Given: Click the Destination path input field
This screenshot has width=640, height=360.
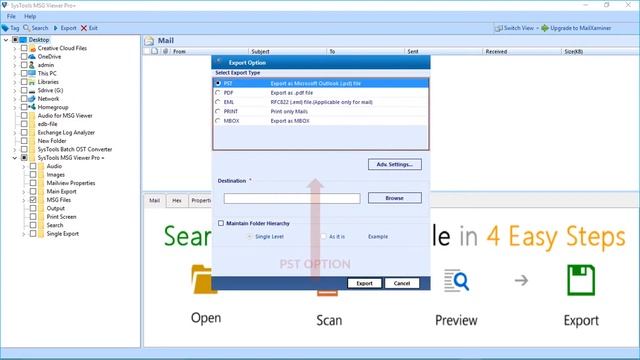Looking at the screenshot, I should click(292, 198).
